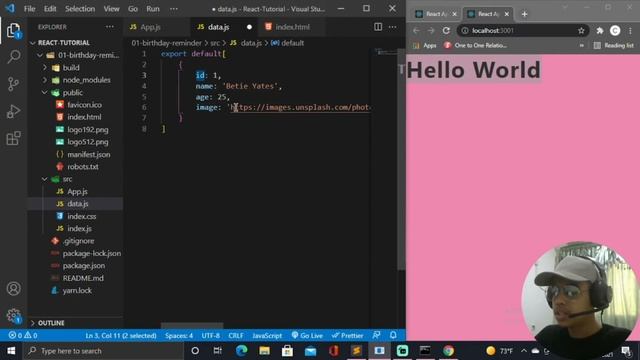Click the Windows Start button
This screenshot has height=360, width=640.
click(11, 351)
